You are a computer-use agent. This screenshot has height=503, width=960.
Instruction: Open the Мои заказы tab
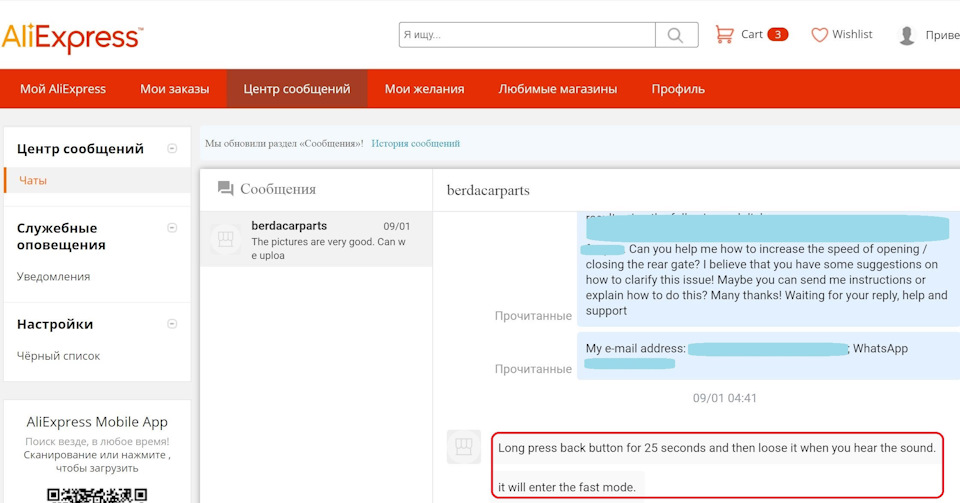[x=174, y=89]
